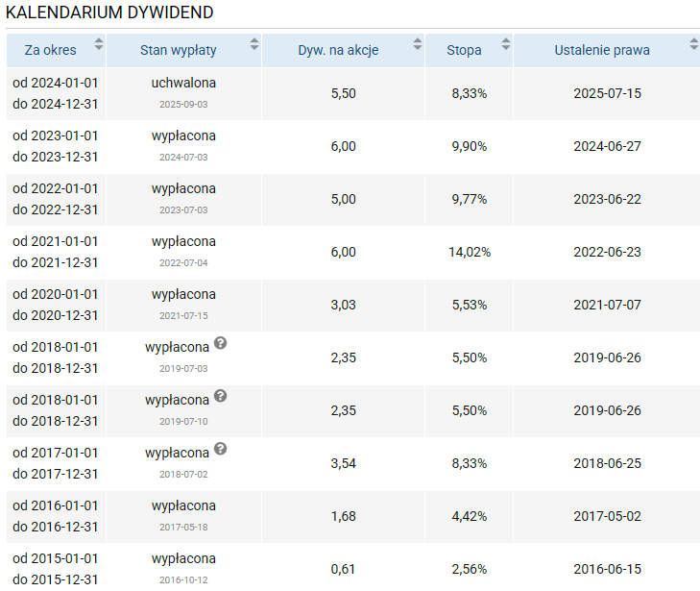Click sort arrows in Stopa column
The width and height of the screenshot is (700, 591).
point(505,44)
